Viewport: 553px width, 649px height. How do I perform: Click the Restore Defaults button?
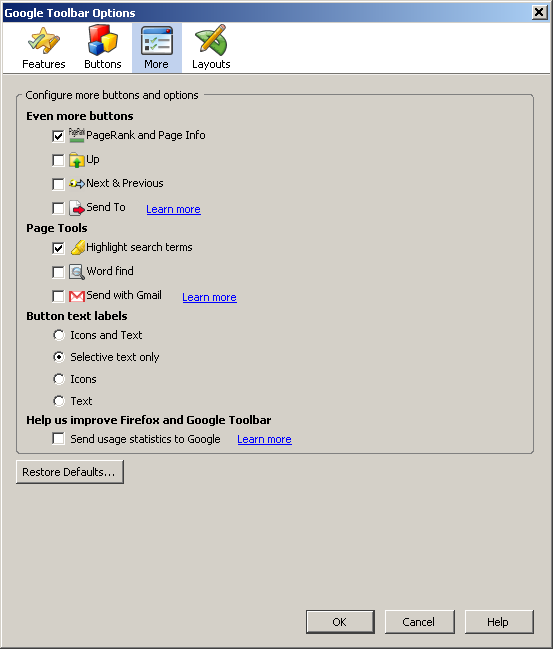click(x=70, y=472)
